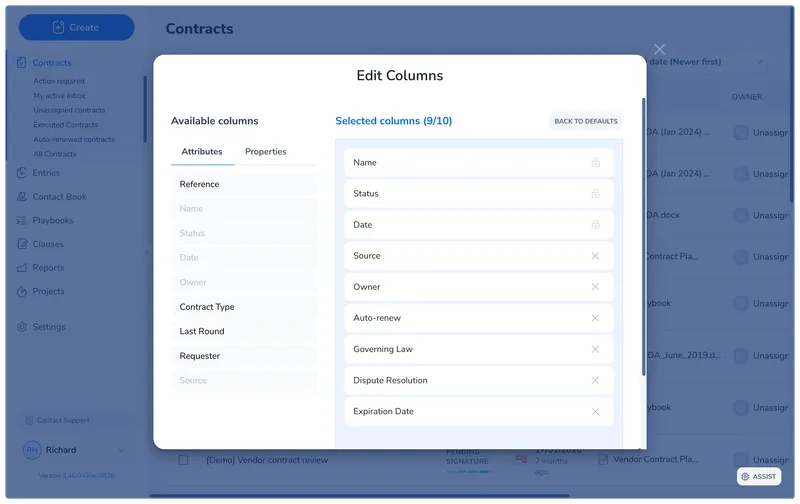Switch to the Attributes tab

pos(202,152)
